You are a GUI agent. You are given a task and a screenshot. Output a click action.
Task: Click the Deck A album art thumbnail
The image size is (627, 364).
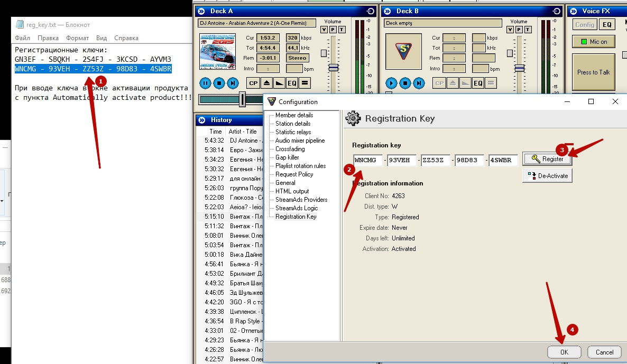(x=217, y=52)
